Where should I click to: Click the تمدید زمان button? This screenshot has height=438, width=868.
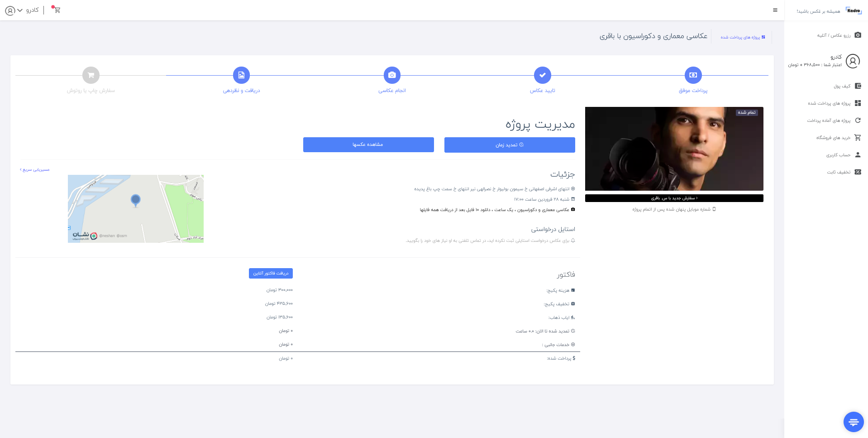[x=510, y=145]
